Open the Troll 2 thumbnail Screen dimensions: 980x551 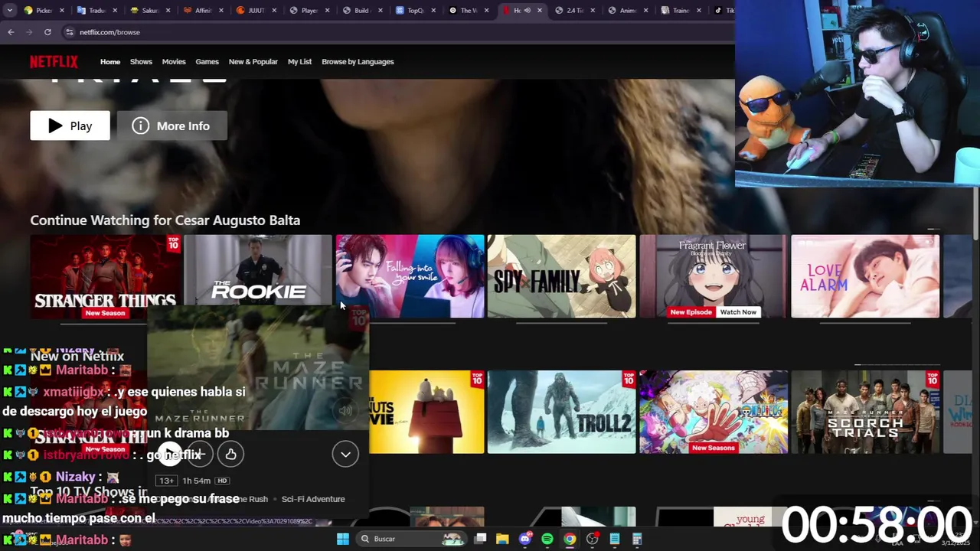point(561,412)
